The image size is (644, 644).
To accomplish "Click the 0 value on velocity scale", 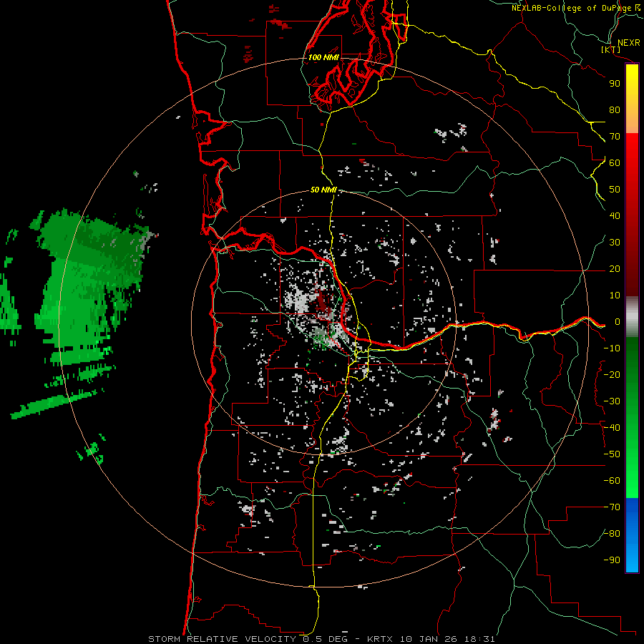I will [618, 321].
